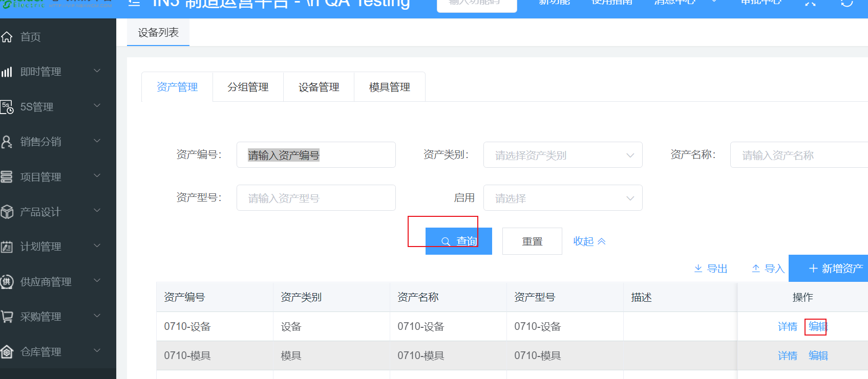Screen dimensions: 868x379
Task: Click the 5S管理 sidebar icon
Action: click(x=7, y=107)
